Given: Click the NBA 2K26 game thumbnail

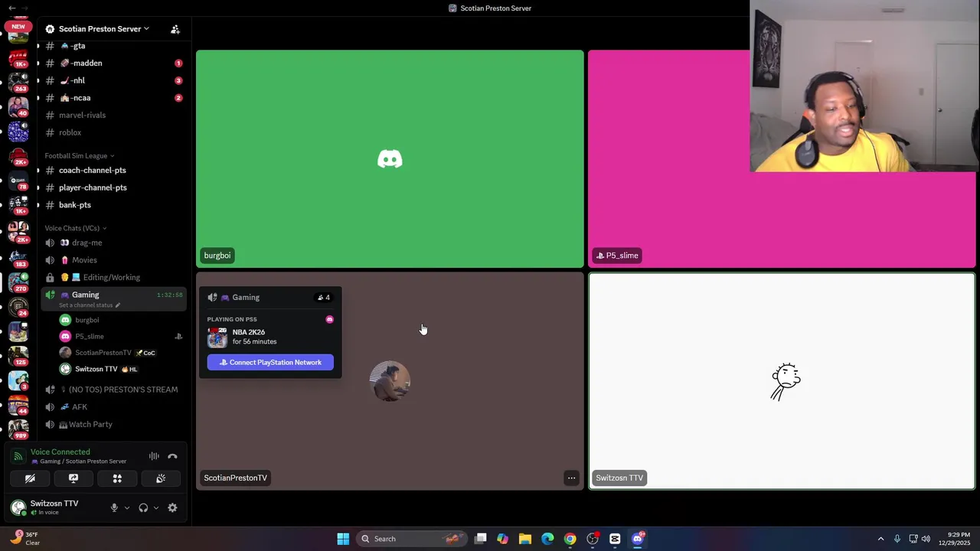Looking at the screenshot, I should [217, 337].
